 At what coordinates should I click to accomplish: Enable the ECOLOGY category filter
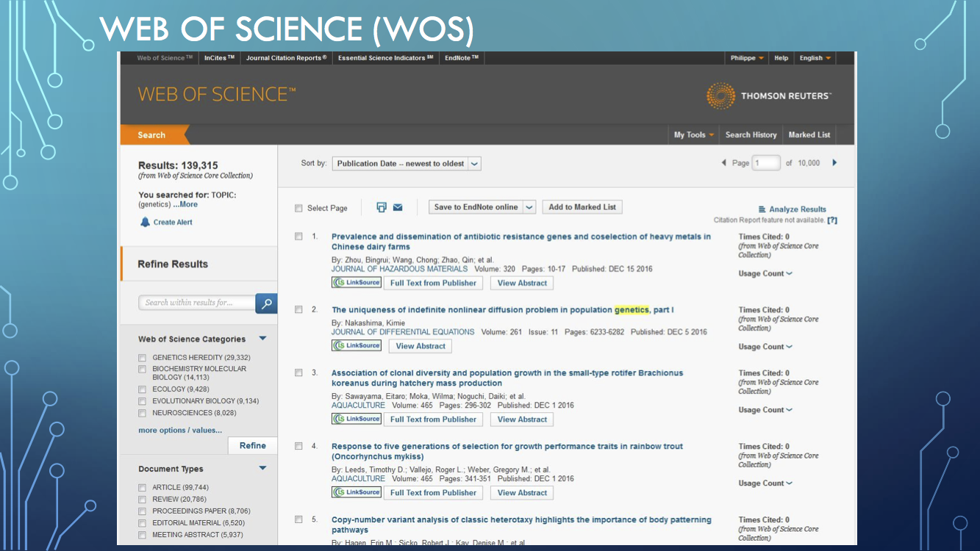[x=143, y=389]
